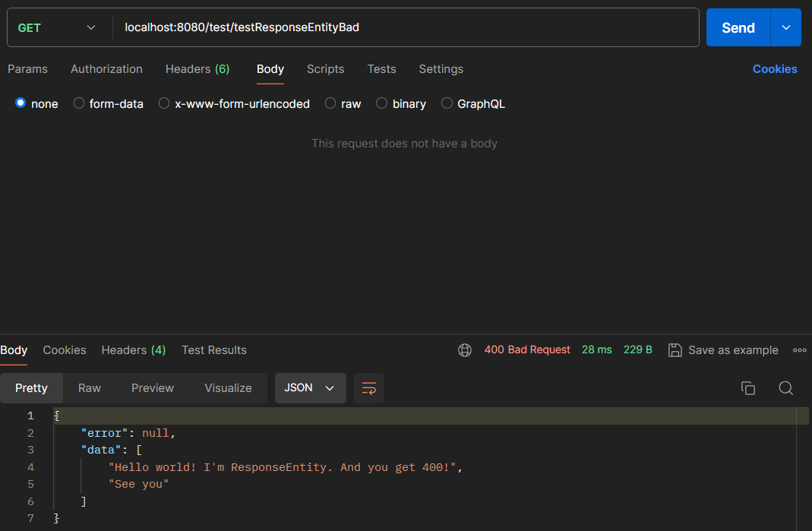Open the Cookies link
This screenshot has width=812, height=531.
pos(775,69)
